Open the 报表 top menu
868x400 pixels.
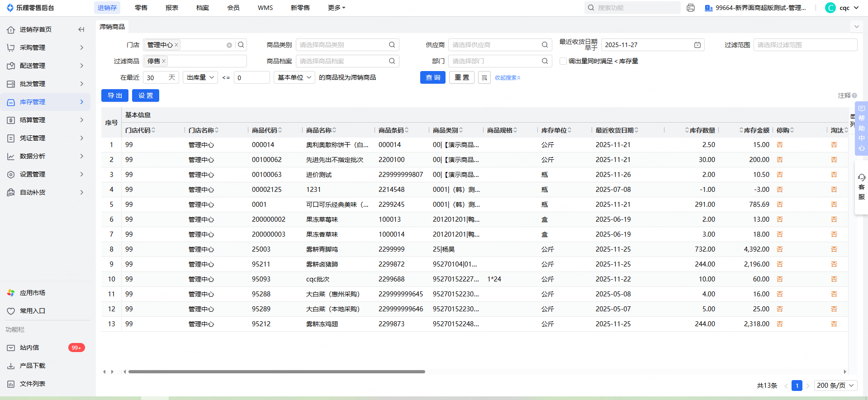(172, 8)
